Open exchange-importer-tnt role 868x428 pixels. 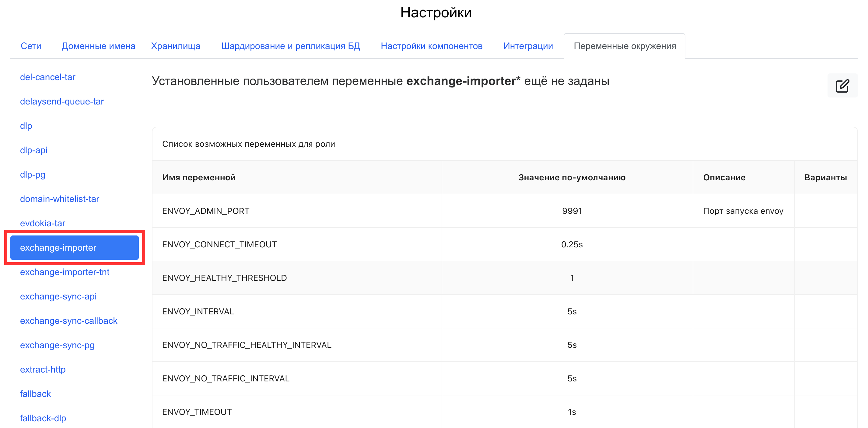coord(64,272)
